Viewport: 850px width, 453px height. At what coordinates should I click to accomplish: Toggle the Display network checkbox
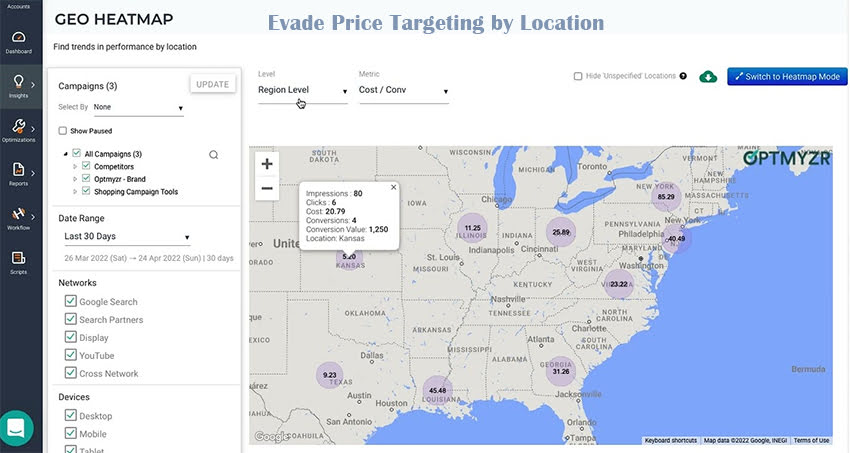coord(70,336)
